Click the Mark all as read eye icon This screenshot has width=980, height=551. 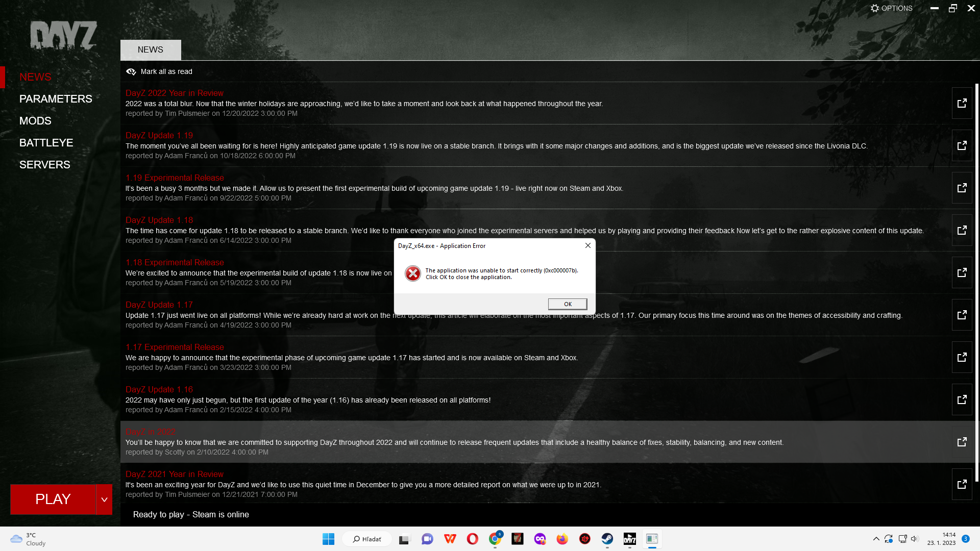pyautogui.click(x=131, y=71)
